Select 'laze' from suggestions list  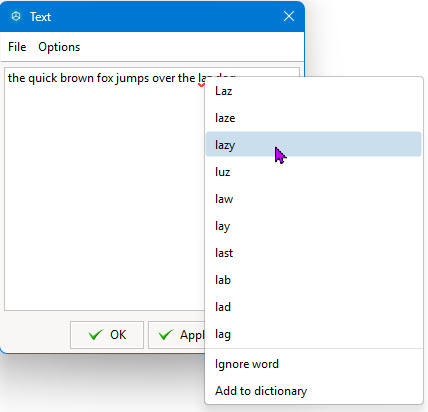[x=313, y=118]
